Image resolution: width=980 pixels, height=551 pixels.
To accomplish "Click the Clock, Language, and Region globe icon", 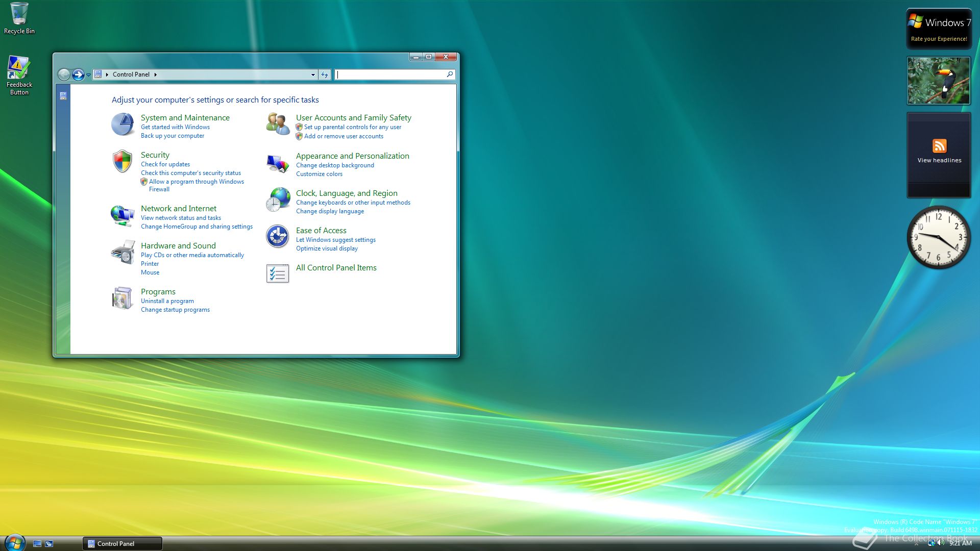I will pos(278,200).
